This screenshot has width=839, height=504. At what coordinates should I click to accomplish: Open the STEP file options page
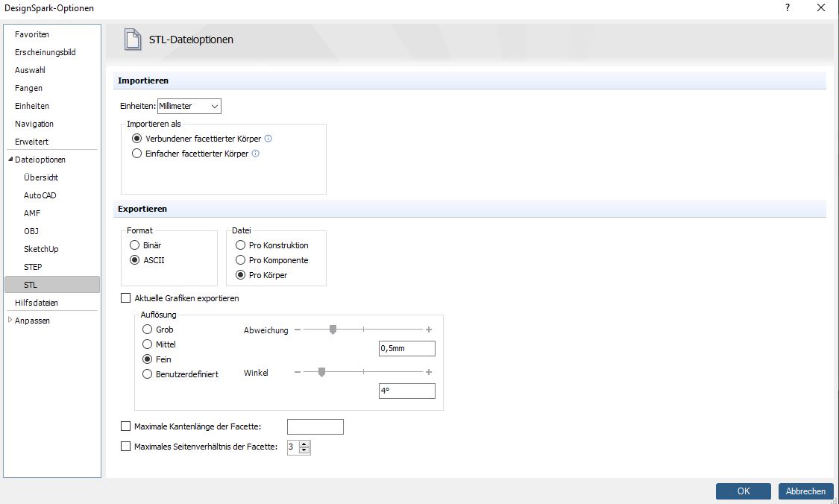(x=33, y=267)
